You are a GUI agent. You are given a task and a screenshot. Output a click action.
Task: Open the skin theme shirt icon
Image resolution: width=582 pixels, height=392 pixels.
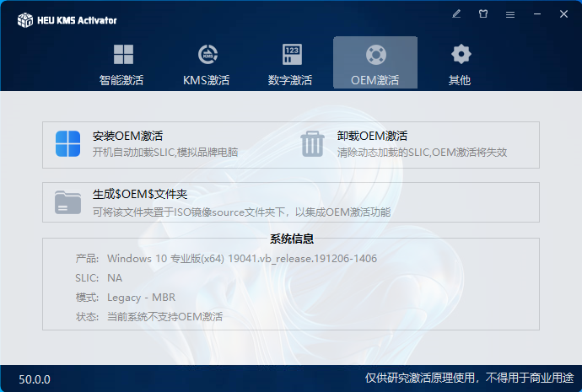click(483, 14)
